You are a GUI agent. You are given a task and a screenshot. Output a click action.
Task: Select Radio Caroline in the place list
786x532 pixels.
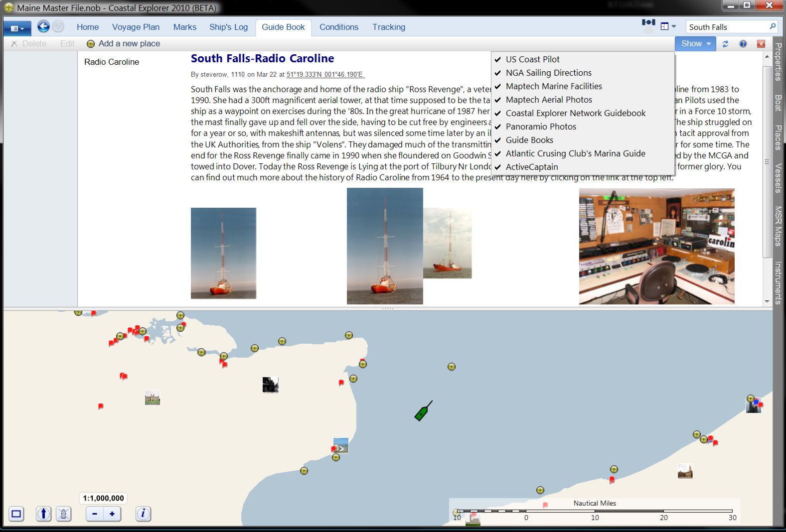pos(112,62)
